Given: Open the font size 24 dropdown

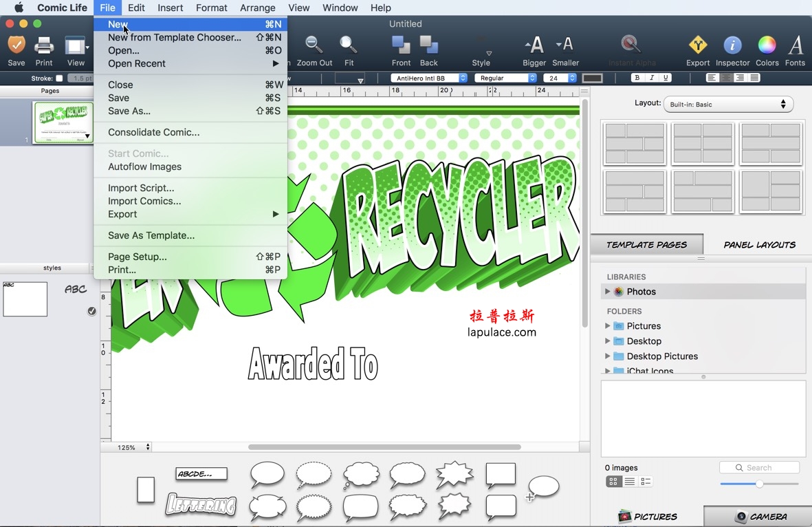Looking at the screenshot, I should tap(560, 78).
